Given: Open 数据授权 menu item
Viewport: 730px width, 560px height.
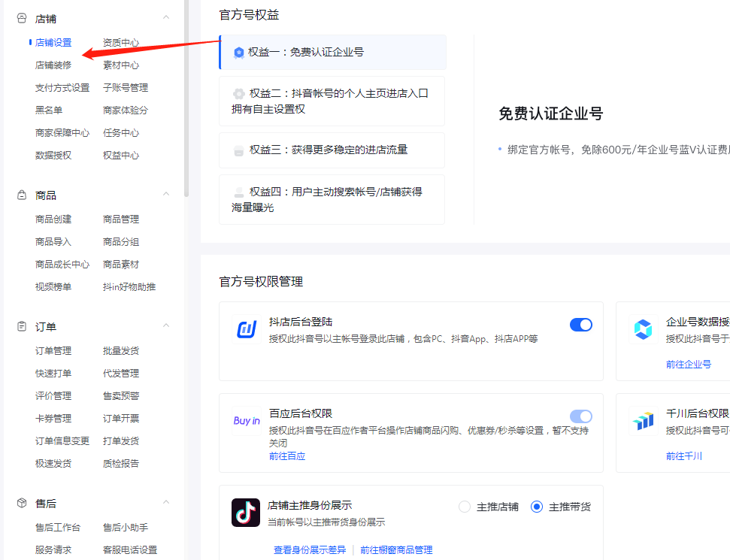Looking at the screenshot, I should (53, 155).
